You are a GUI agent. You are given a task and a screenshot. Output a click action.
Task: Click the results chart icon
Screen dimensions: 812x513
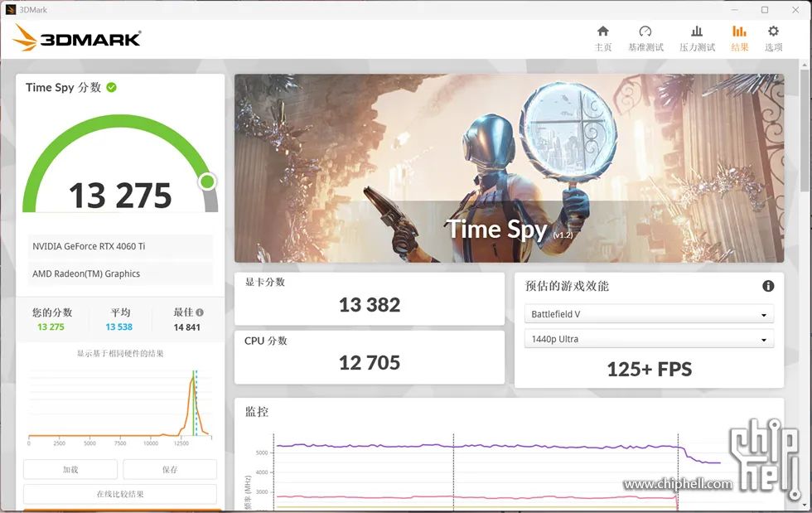coord(739,31)
